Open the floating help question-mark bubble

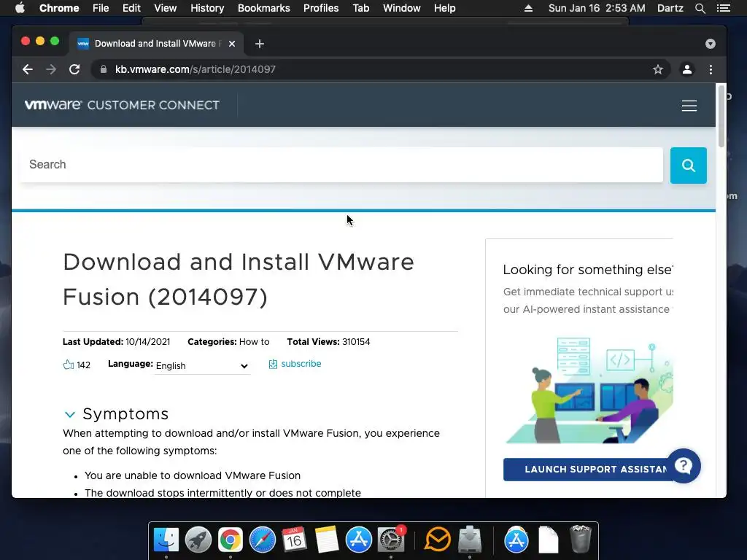[x=683, y=466]
